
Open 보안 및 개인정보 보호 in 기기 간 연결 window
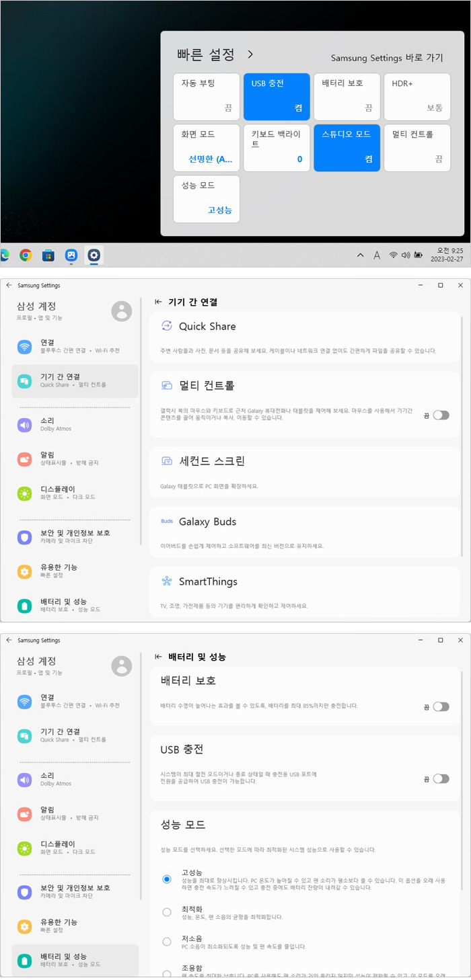coord(75,536)
